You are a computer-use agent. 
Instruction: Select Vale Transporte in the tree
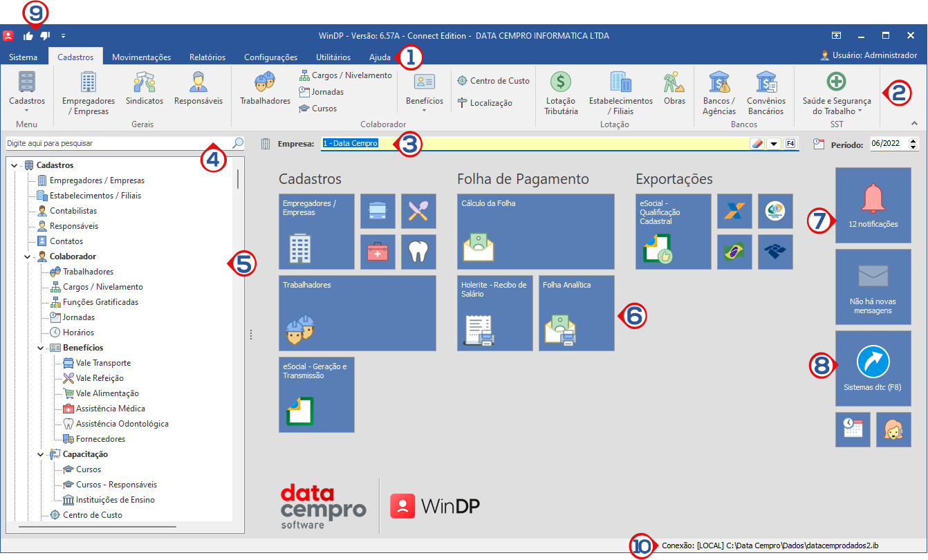click(103, 363)
